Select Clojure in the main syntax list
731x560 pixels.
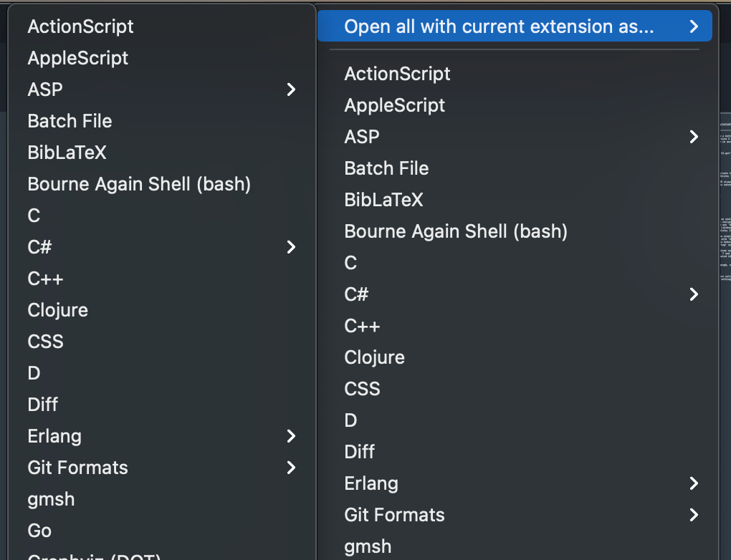tap(57, 310)
